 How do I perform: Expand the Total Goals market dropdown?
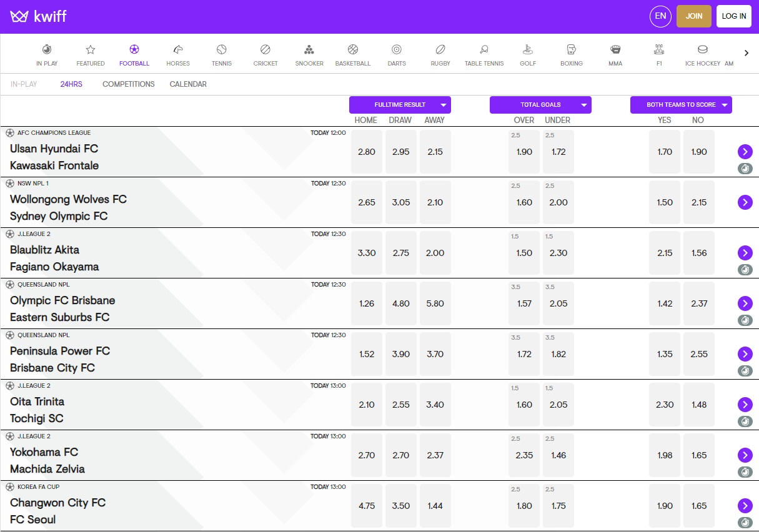tap(540, 105)
